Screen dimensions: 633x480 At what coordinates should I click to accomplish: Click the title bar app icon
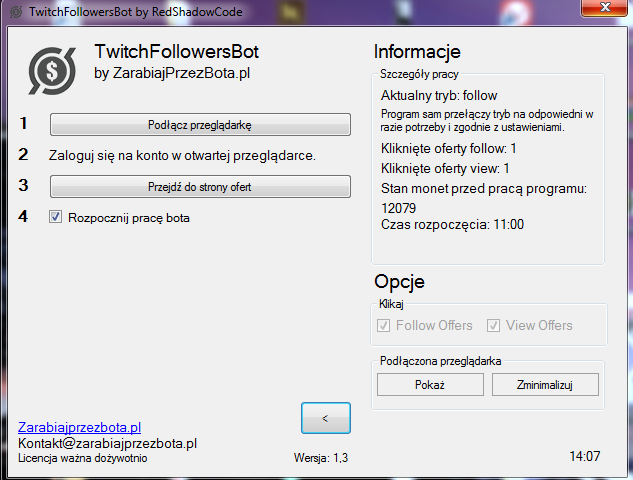click(x=16, y=12)
